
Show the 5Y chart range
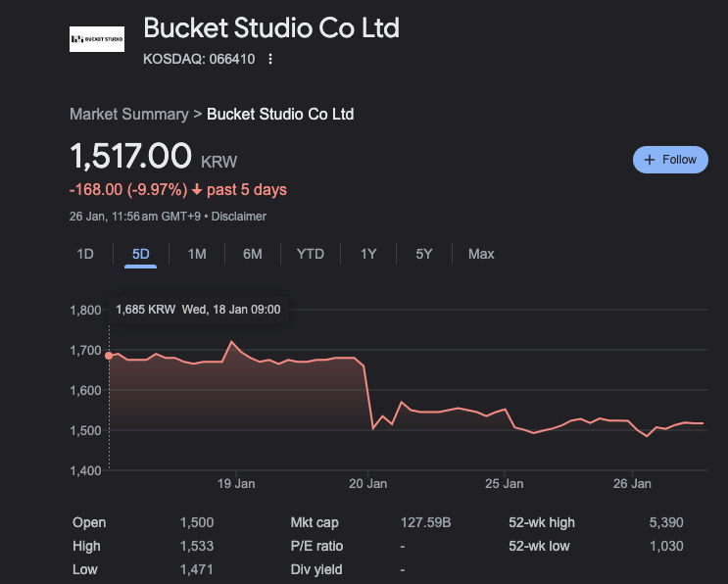(424, 254)
